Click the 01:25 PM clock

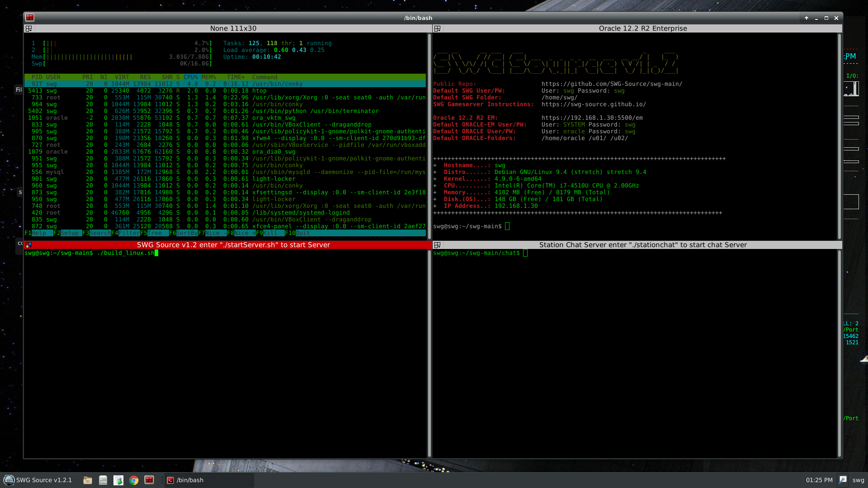click(819, 480)
